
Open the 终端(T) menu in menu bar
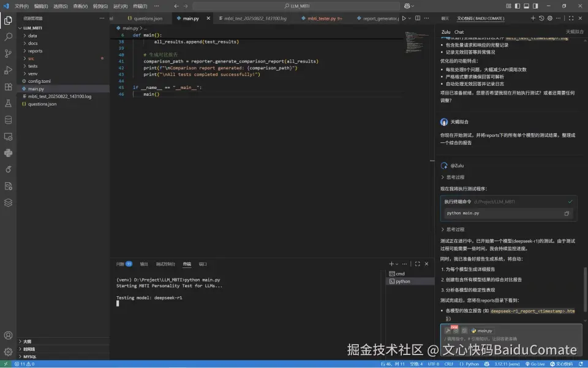pos(140,6)
